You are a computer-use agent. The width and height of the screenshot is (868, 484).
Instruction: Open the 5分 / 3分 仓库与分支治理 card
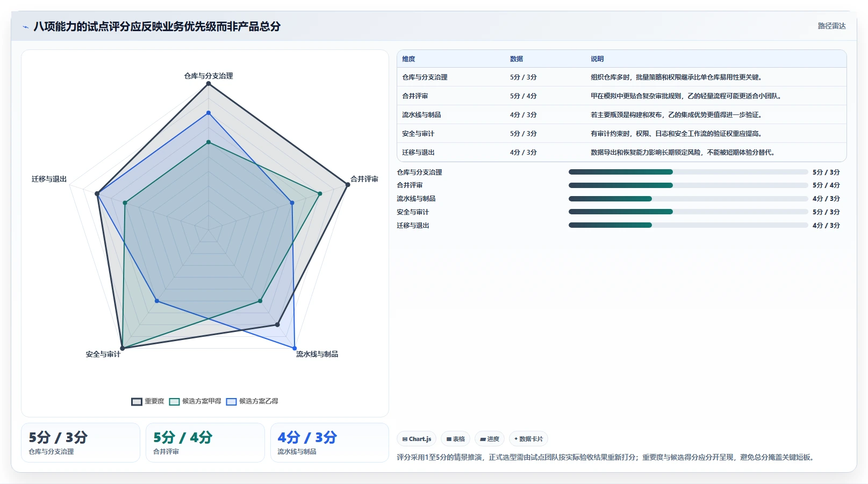pos(81,443)
